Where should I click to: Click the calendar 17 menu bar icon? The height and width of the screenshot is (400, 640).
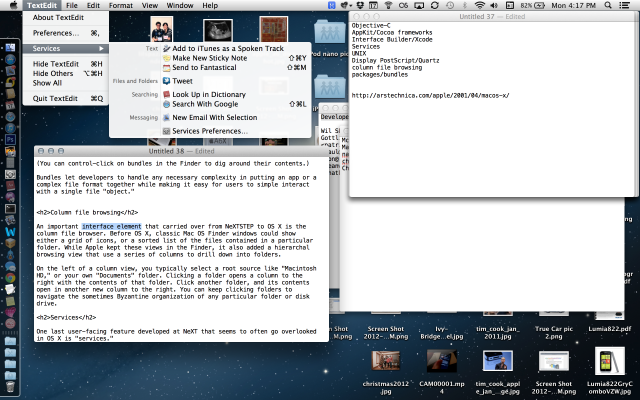coord(373,5)
